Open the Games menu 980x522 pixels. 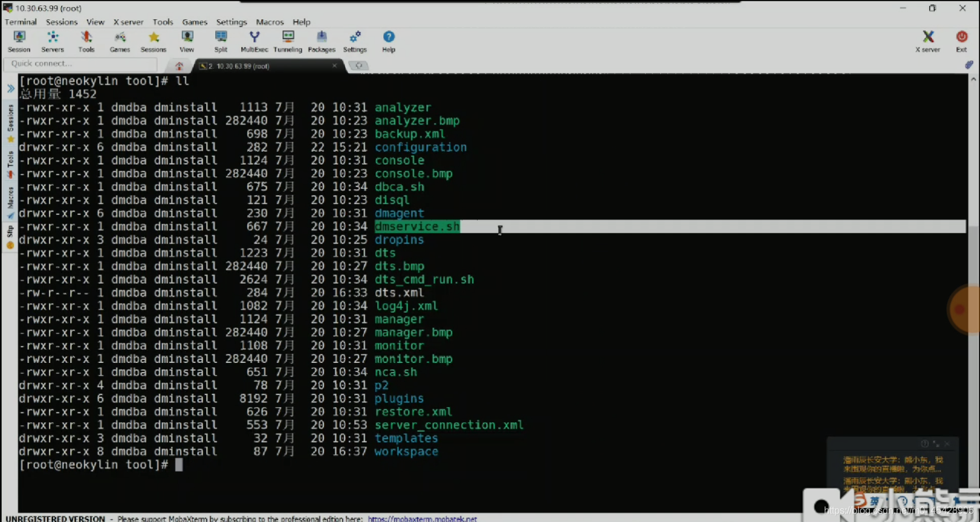pos(195,22)
